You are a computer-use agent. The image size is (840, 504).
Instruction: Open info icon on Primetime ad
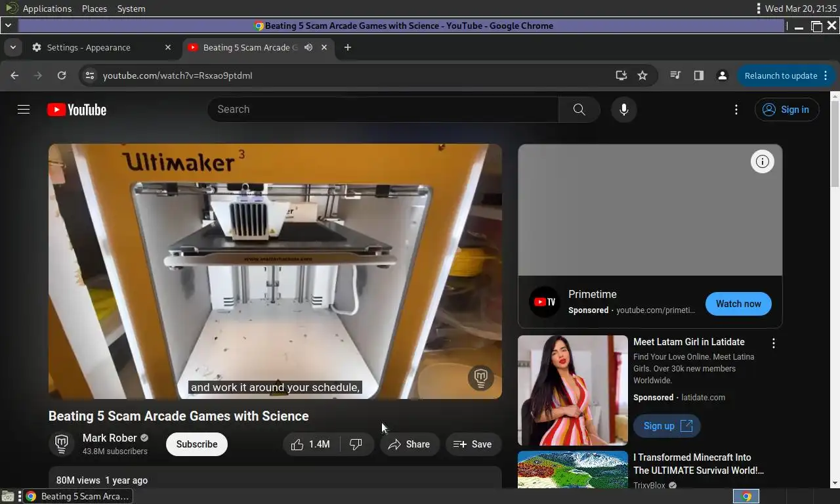coord(763,161)
